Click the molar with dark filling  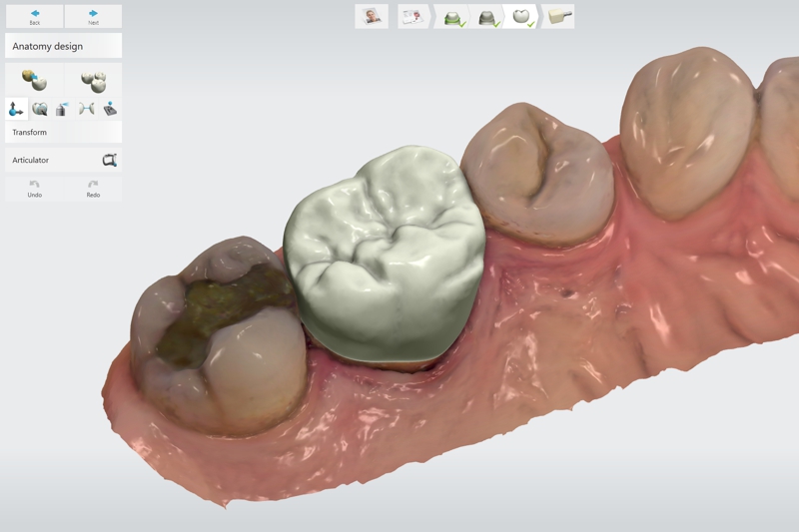coord(218,336)
